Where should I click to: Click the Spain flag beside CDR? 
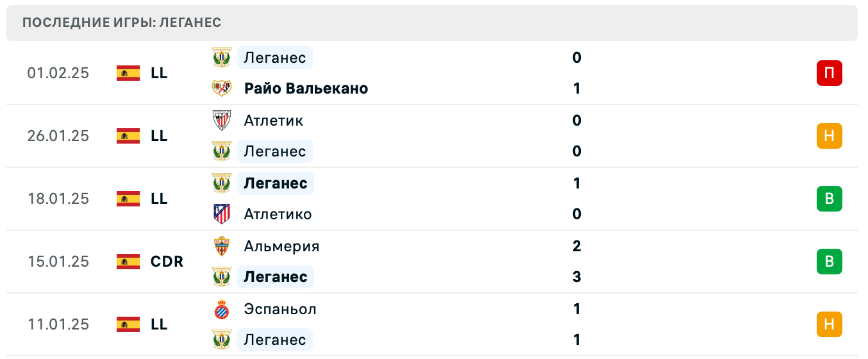(x=128, y=262)
